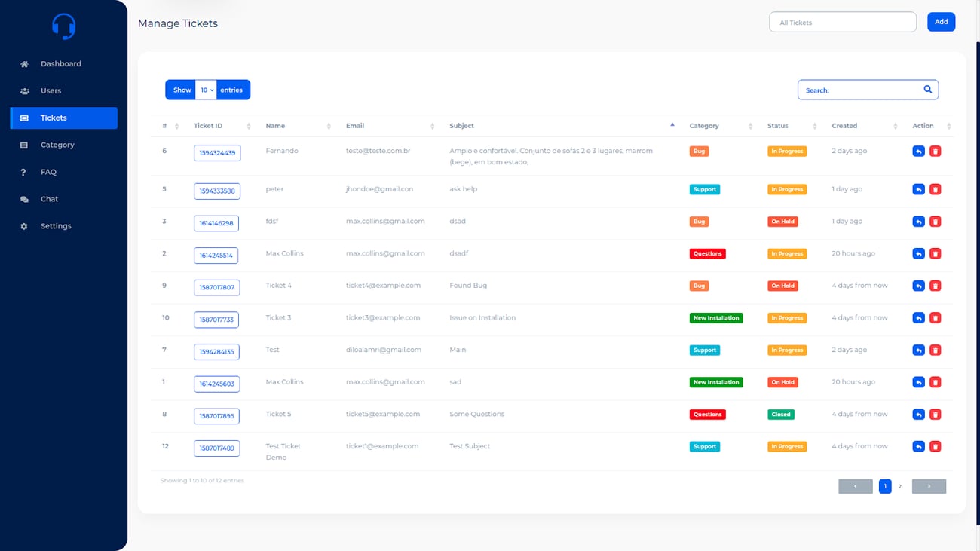Open the Show entries count dropdown
This screenshot has width=980, height=551.
[206, 89]
